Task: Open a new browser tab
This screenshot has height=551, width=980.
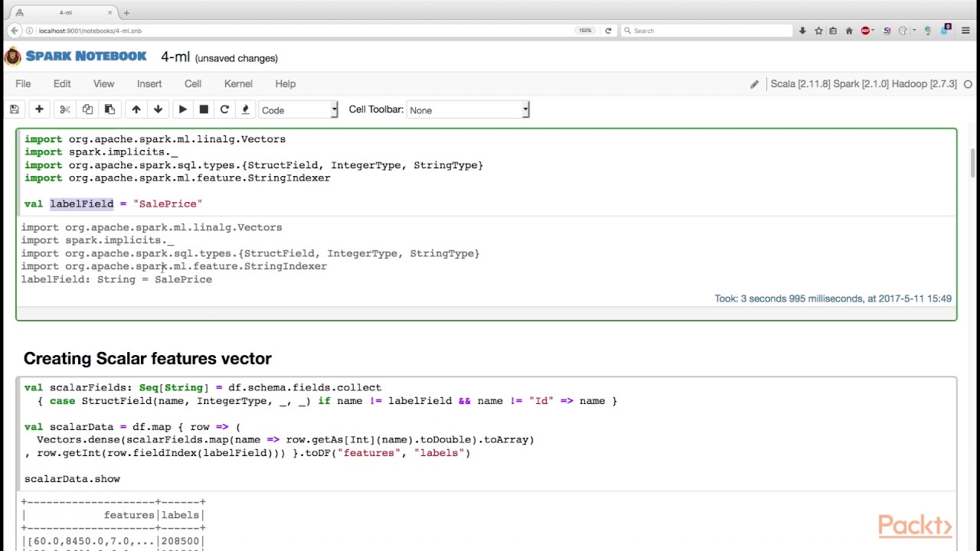Action: click(x=126, y=12)
